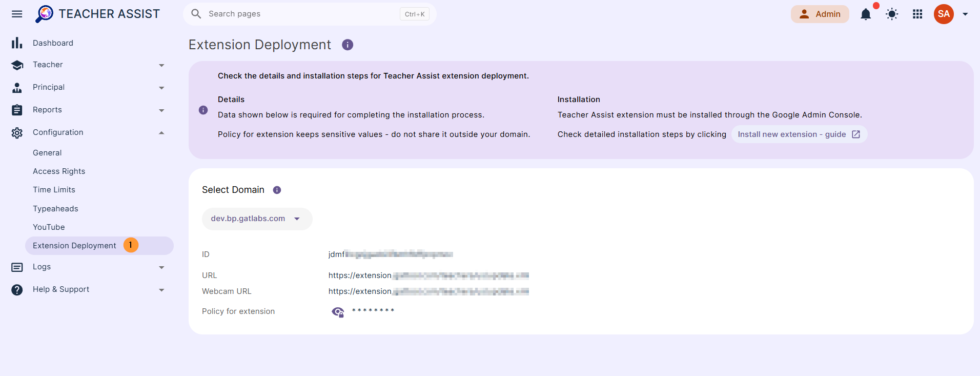Open the notifications bell
The image size is (980, 376).
866,14
